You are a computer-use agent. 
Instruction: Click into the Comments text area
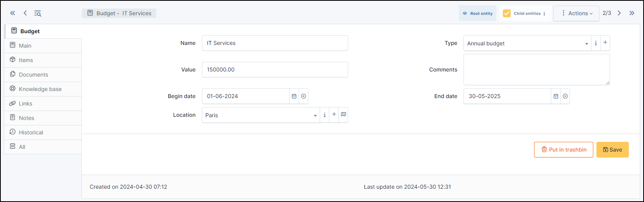click(x=536, y=70)
